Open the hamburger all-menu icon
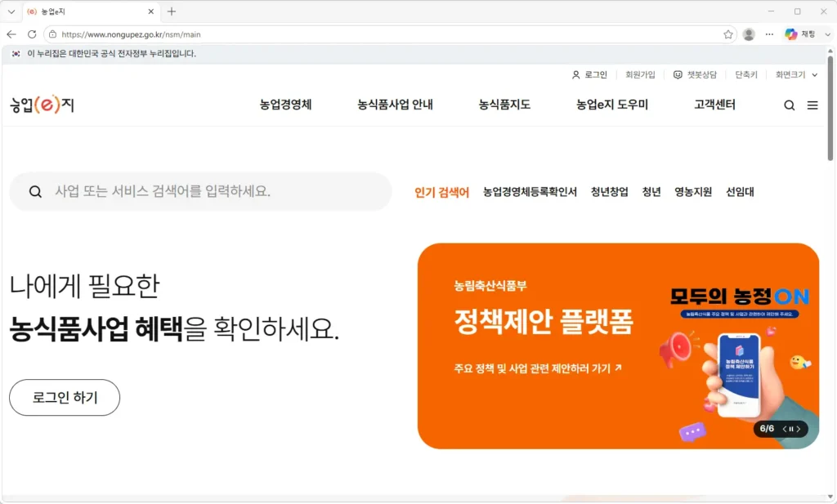 coord(812,105)
